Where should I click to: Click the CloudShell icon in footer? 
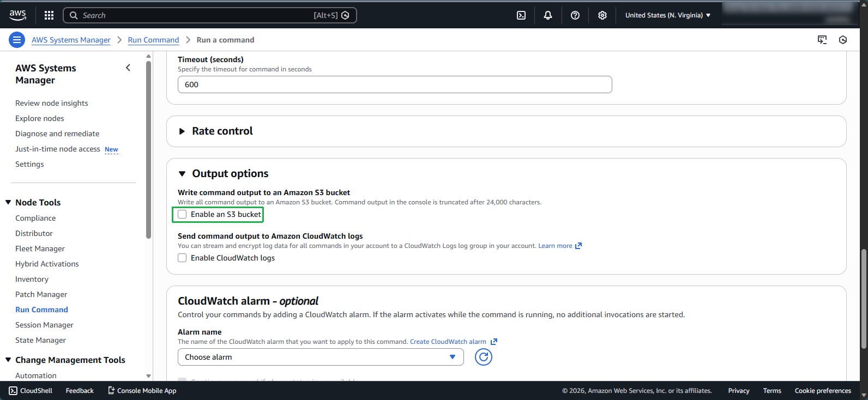(13, 391)
